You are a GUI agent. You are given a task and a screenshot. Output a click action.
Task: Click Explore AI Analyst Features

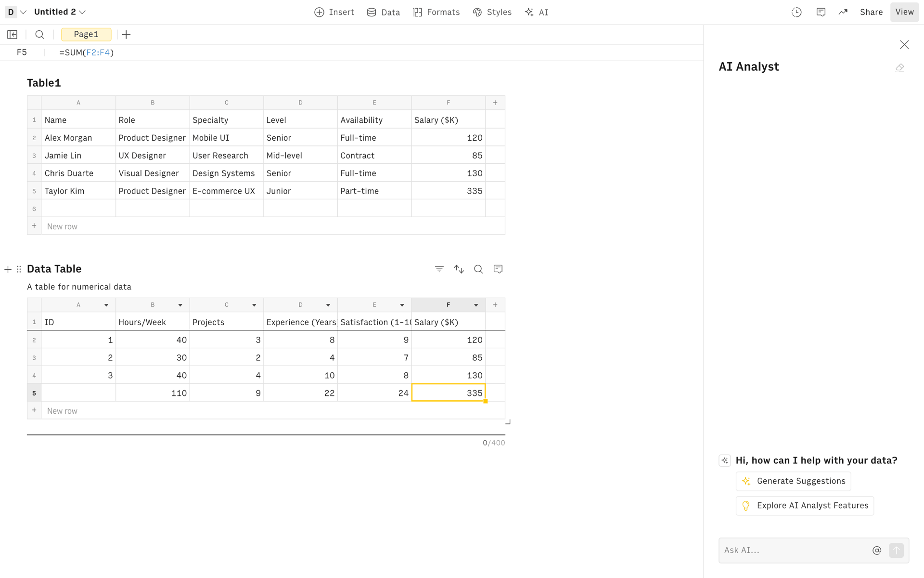click(805, 506)
